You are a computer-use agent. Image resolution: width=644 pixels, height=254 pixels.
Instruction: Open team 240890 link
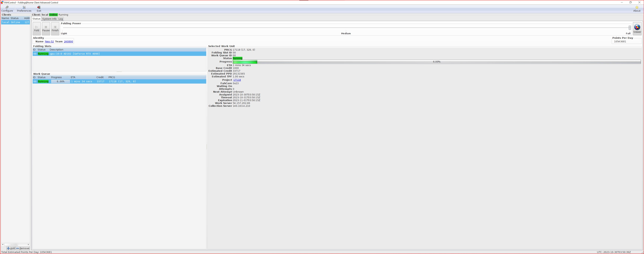tap(68, 41)
